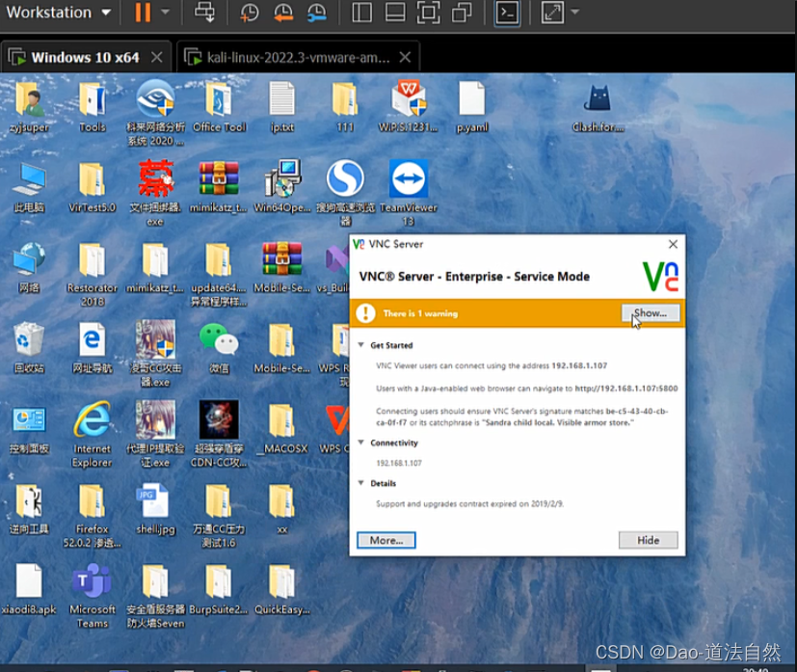The image size is (797, 672).
Task: Open the Workstation menu dropdown
Action: [58, 13]
